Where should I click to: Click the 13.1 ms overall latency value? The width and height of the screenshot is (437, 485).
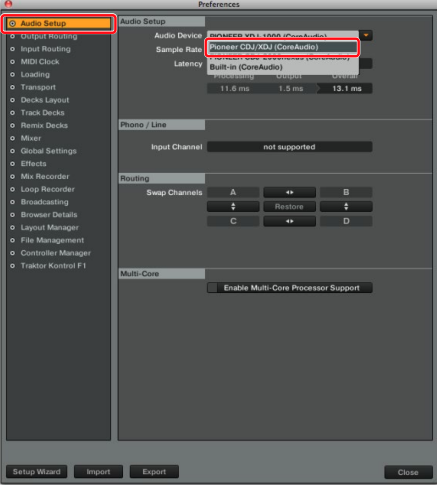347,89
